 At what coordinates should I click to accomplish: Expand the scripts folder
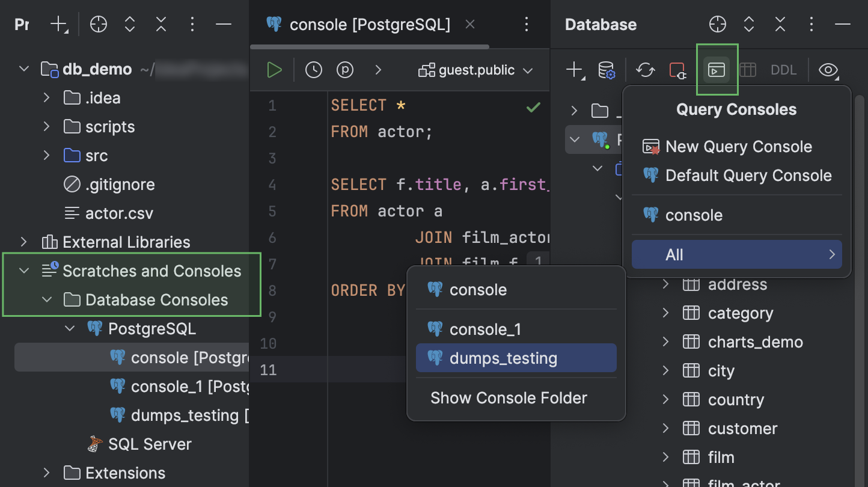pyautogui.click(x=47, y=126)
